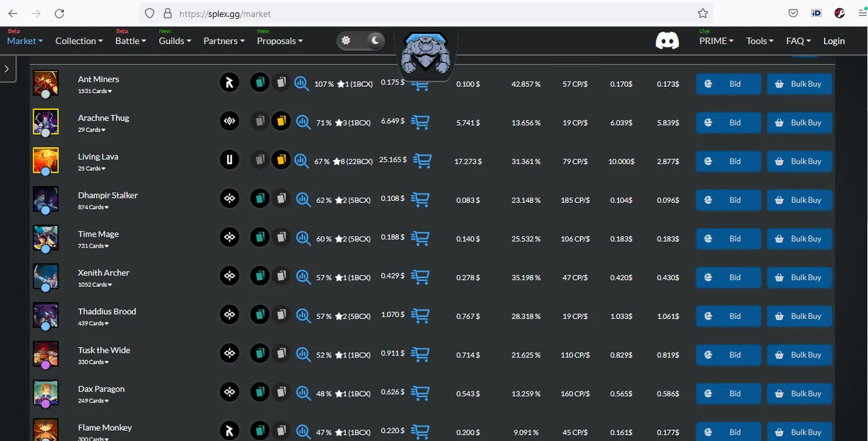The height and width of the screenshot is (441, 868).
Task: Open the FAQ dropdown menu
Action: click(799, 41)
